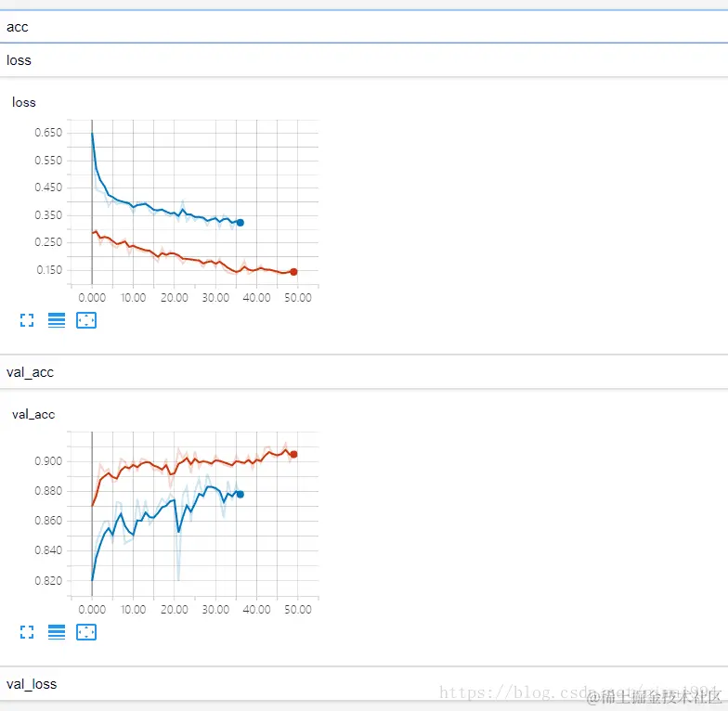Select red run endpoint on val_acc chart
The height and width of the screenshot is (711, 728).
tap(293, 455)
